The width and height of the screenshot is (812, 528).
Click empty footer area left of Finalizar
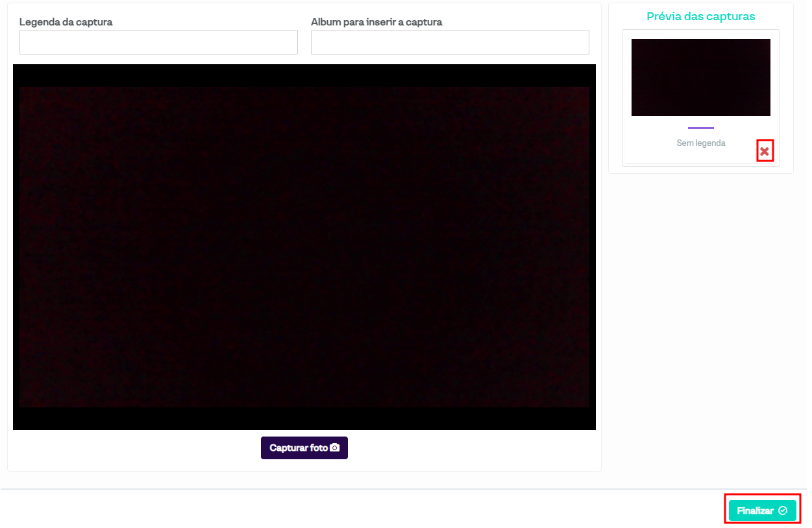pos(389,510)
